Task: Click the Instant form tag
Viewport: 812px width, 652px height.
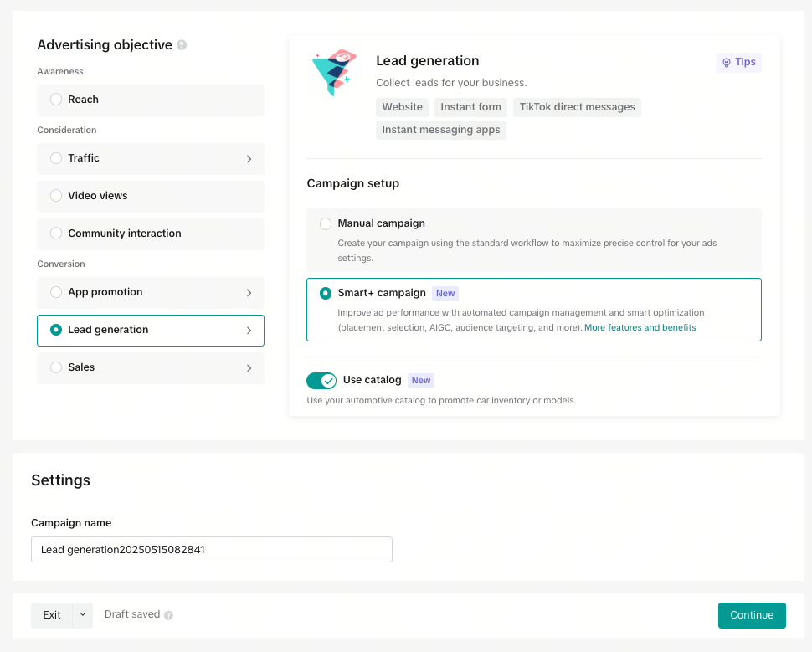Action: [470, 107]
